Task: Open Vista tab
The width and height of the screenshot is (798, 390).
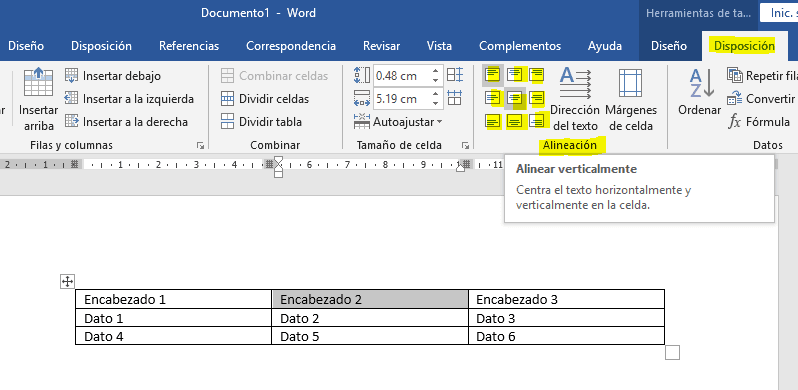Action: click(x=439, y=46)
